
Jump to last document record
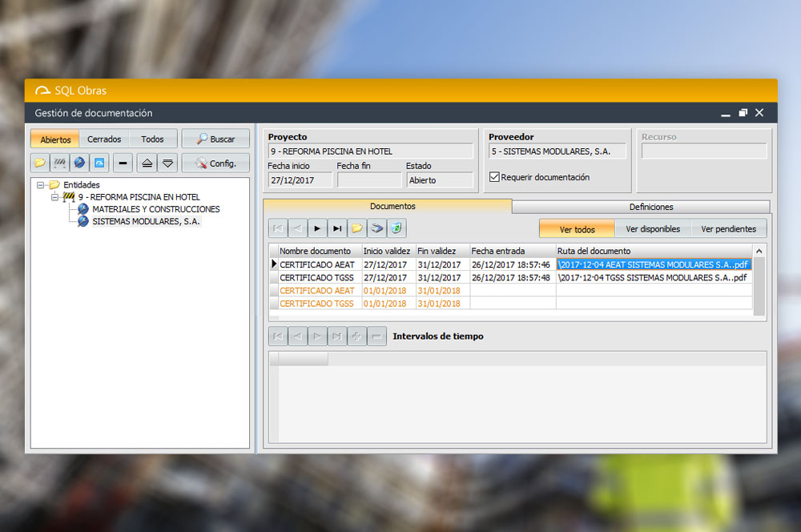click(338, 228)
